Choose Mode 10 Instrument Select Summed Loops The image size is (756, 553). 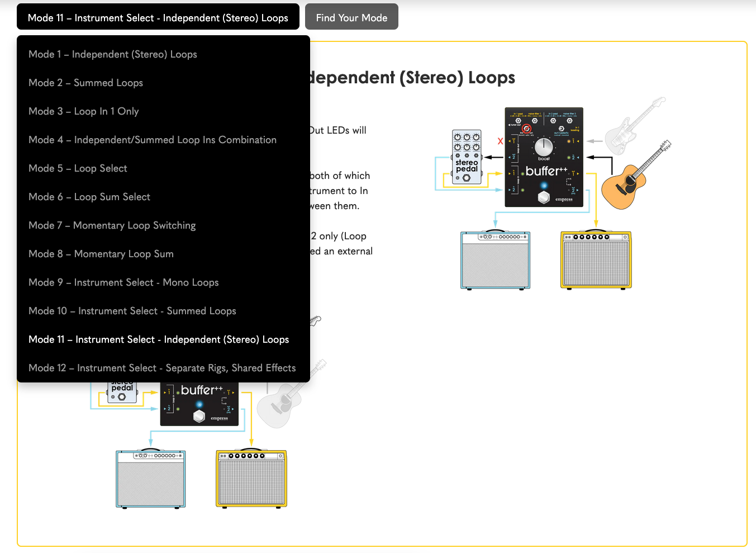132,311
